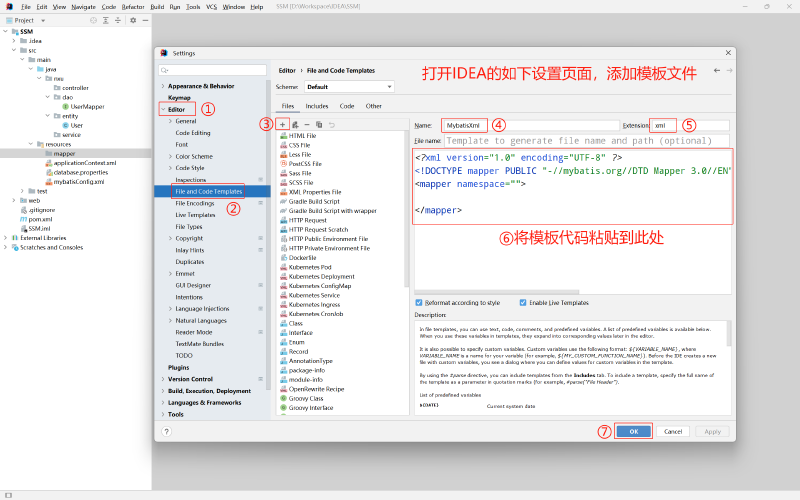Add a new file template with plus icon
This screenshot has height=500, width=800.
point(282,124)
